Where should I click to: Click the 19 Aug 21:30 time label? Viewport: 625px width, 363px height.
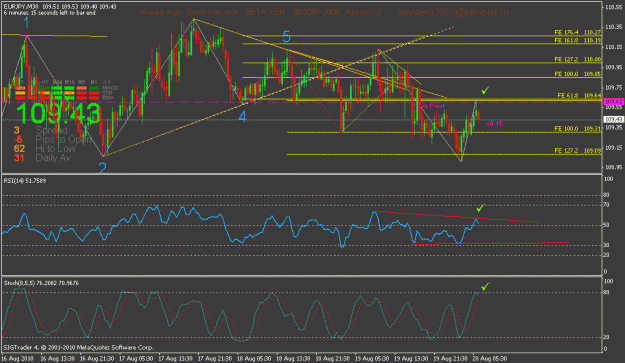(451, 358)
